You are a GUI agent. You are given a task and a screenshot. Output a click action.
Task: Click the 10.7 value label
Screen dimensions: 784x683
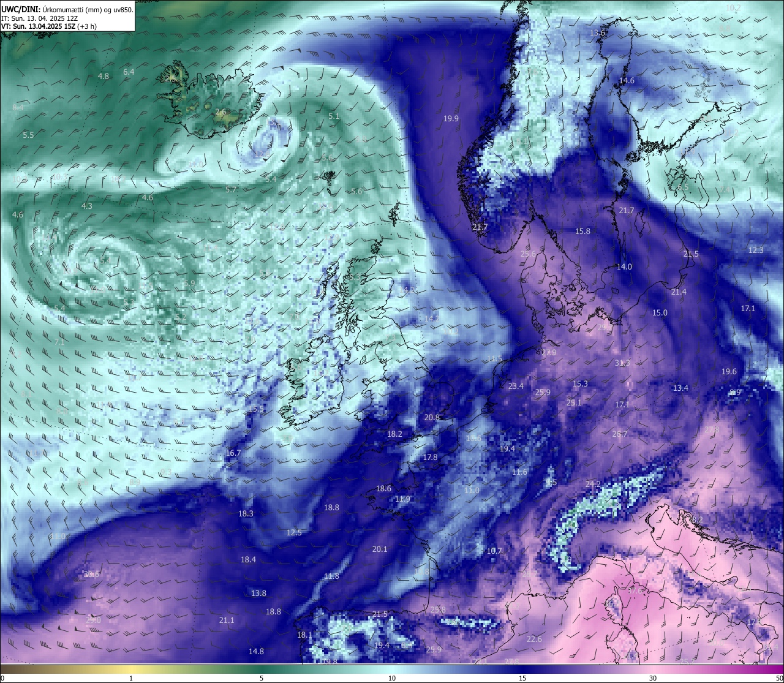coord(494,551)
